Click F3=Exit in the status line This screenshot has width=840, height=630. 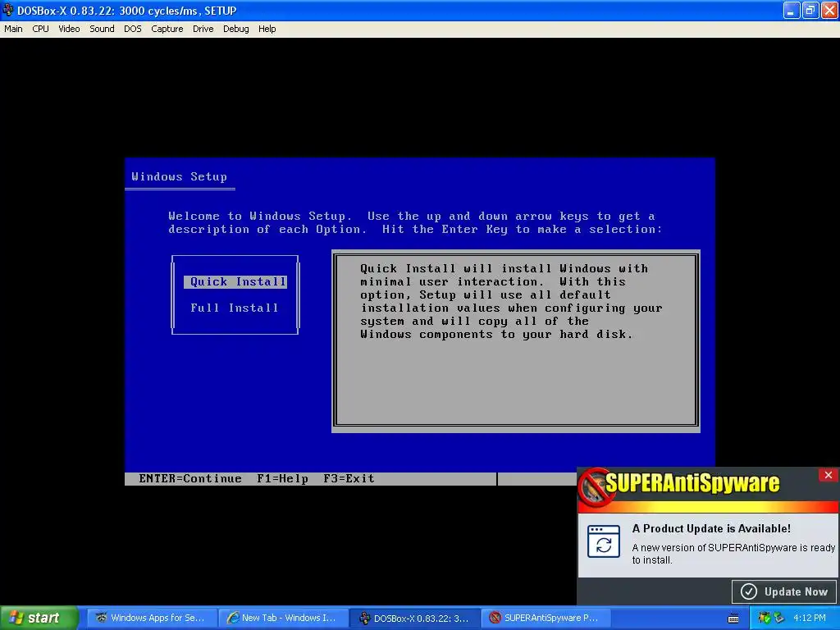pyautogui.click(x=349, y=478)
